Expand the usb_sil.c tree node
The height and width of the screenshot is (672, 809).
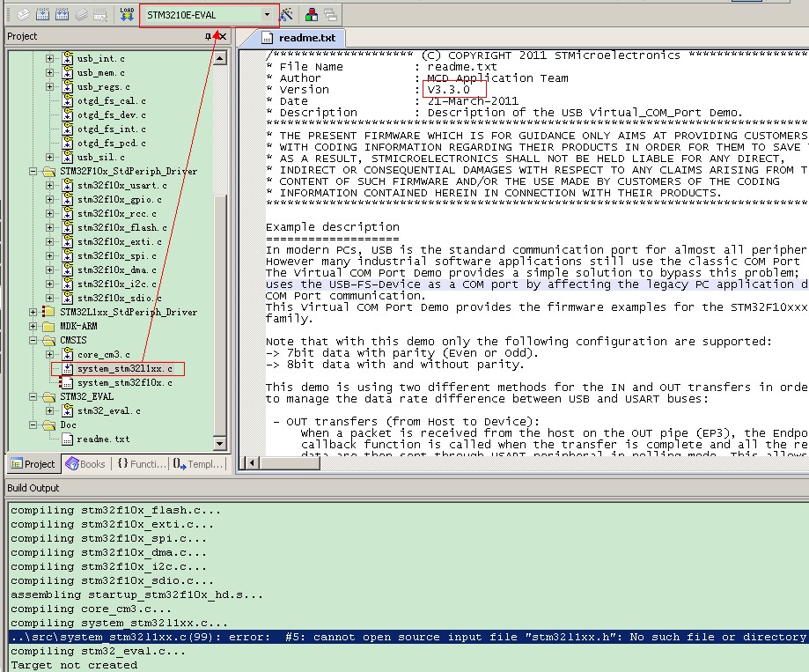pos(49,157)
